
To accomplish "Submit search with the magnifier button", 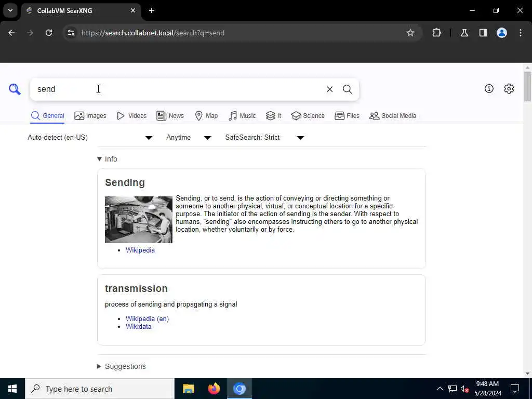I will coord(347,89).
